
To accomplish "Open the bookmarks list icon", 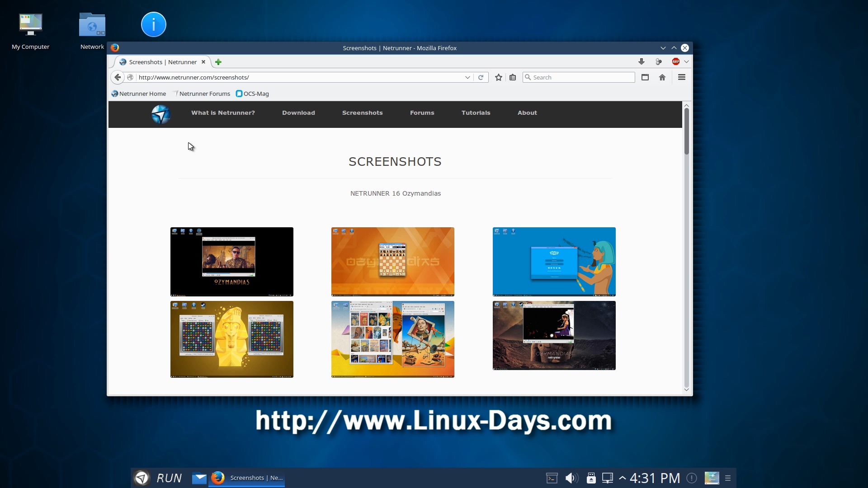I will pyautogui.click(x=513, y=77).
